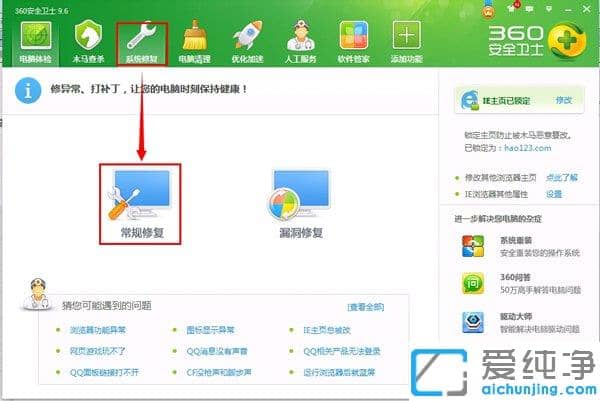This screenshot has width=600, height=401.
Task: Start 漏洞修复 vulnerability repair
Action: click(x=301, y=204)
